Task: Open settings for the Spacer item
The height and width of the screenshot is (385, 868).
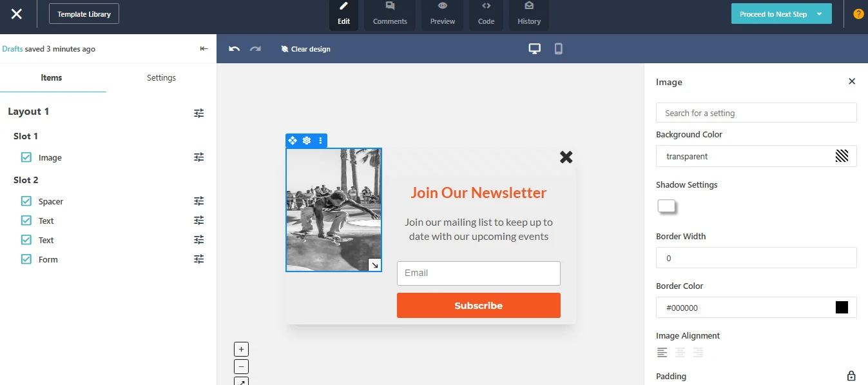Action: click(199, 201)
